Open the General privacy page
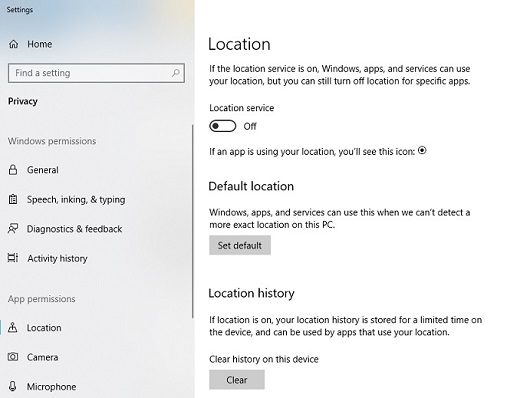This screenshot has height=398, width=520. pyautogui.click(x=43, y=170)
